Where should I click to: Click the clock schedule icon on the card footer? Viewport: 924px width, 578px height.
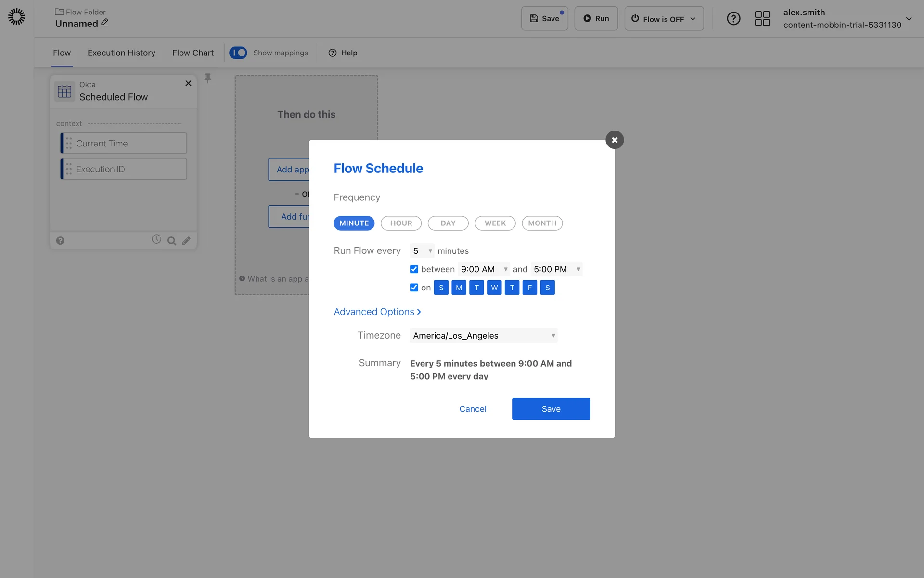click(156, 239)
